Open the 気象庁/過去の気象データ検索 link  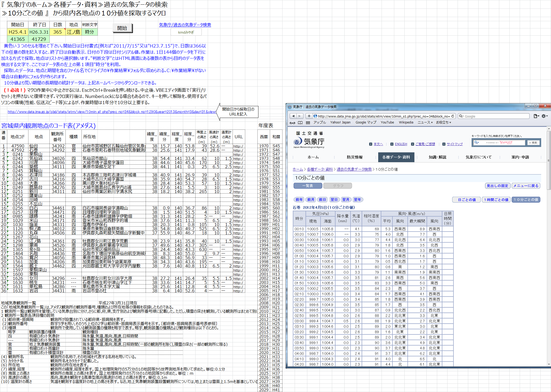[x=185, y=25]
